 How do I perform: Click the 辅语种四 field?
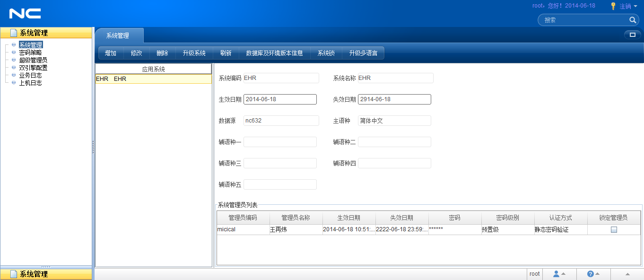point(394,163)
